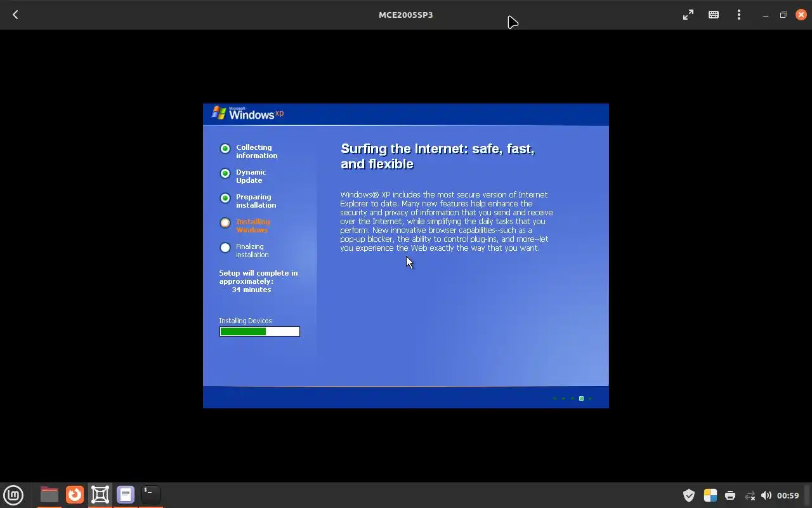The image size is (812, 508).
Task: Click the Finalizing installation step indicator
Action: (x=225, y=248)
